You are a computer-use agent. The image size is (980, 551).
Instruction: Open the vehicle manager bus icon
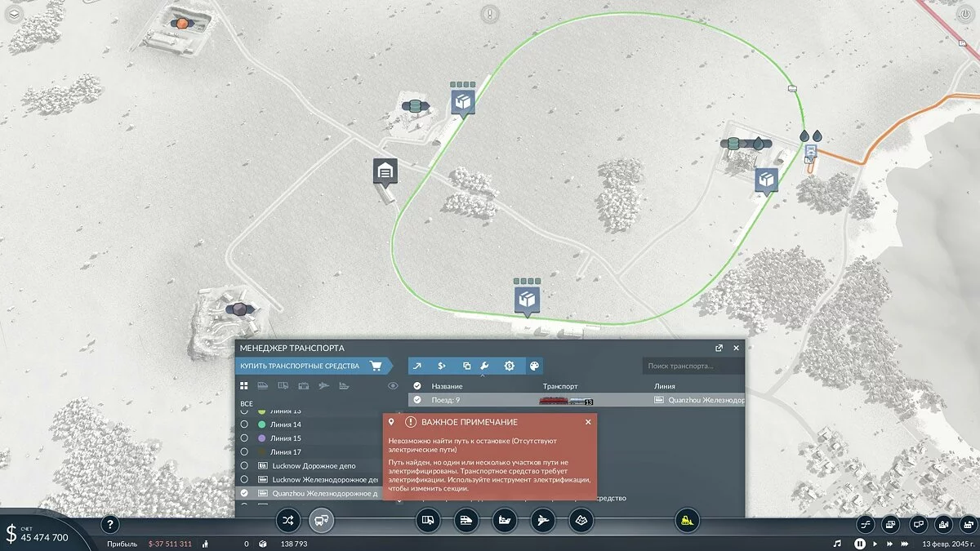[321, 520]
